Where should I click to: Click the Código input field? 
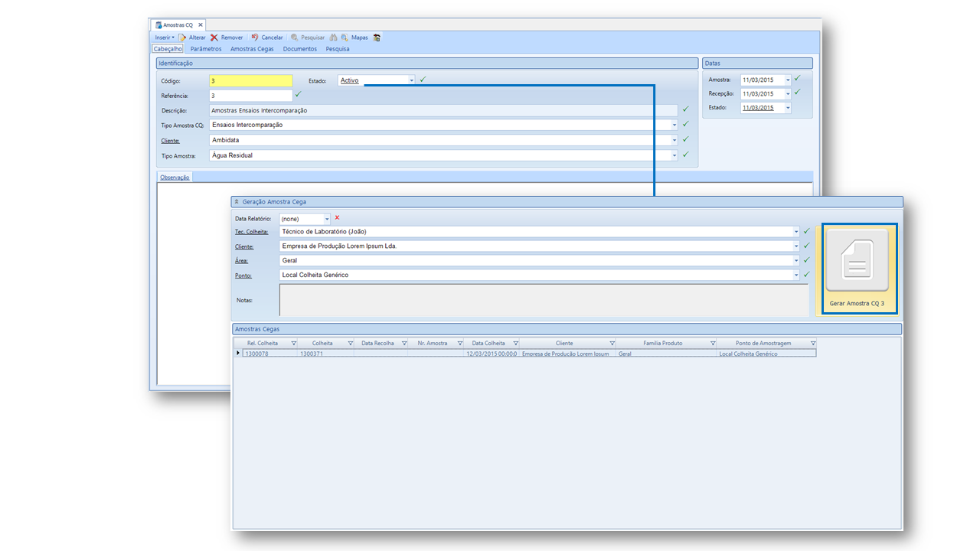250,80
